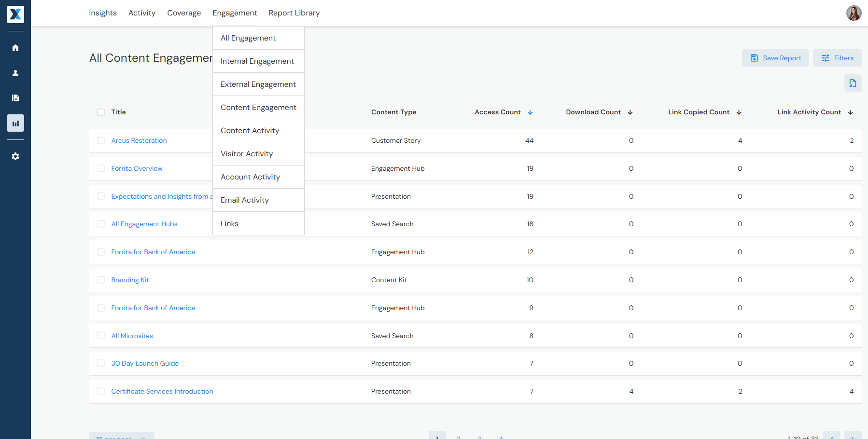The height and width of the screenshot is (439, 868).
Task: Collapse the Engagement top menu
Action: (x=235, y=13)
